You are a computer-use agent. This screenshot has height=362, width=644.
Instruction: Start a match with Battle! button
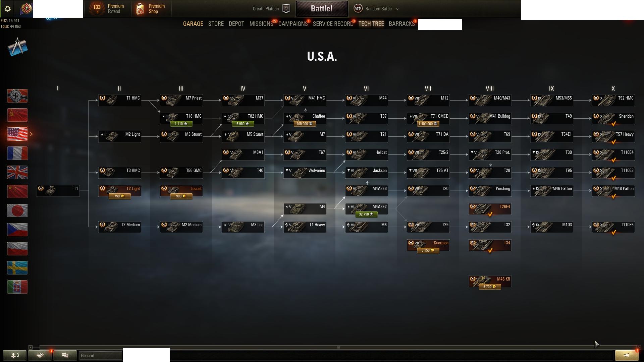[x=322, y=9]
